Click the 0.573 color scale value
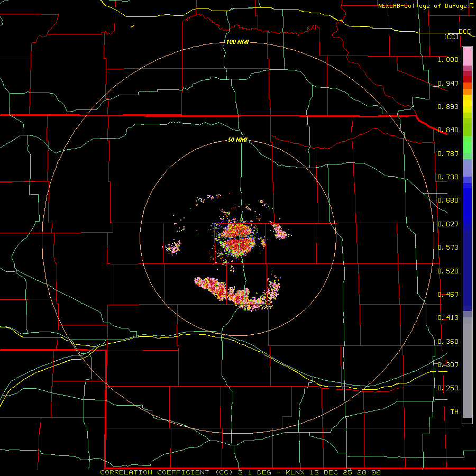Image resolution: width=476 pixels, height=476 pixels. (x=448, y=248)
